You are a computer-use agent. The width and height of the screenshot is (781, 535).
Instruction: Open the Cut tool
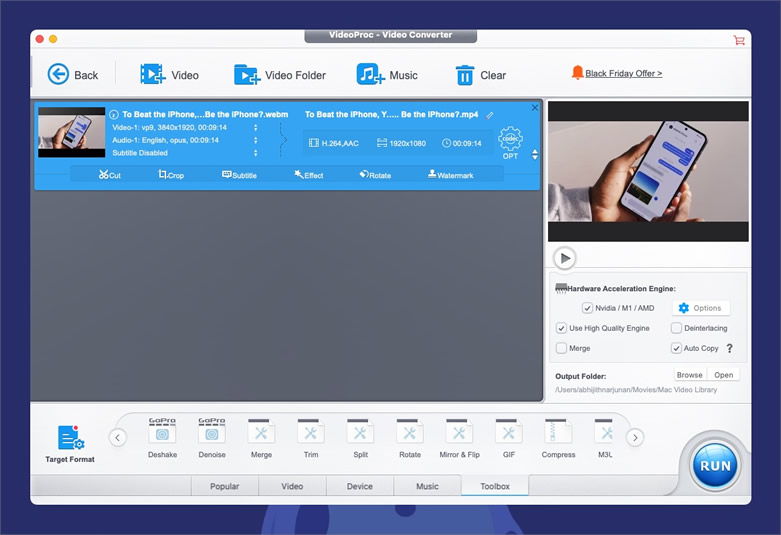[x=110, y=175]
